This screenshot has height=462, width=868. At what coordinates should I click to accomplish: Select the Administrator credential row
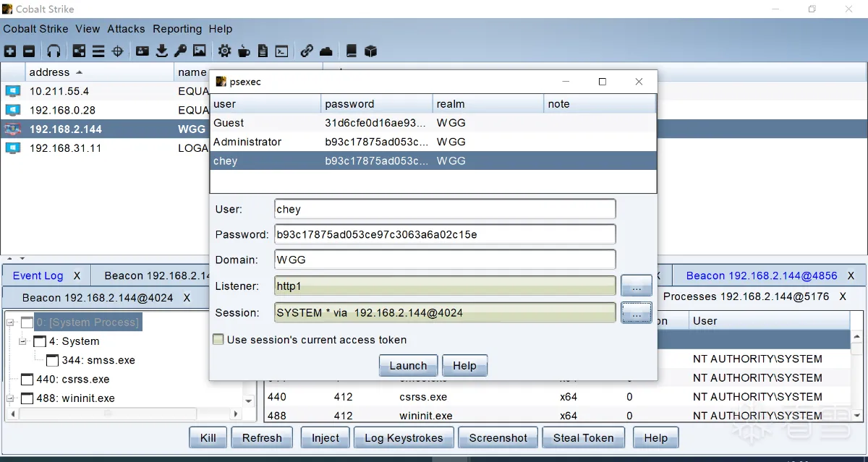pos(433,142)
